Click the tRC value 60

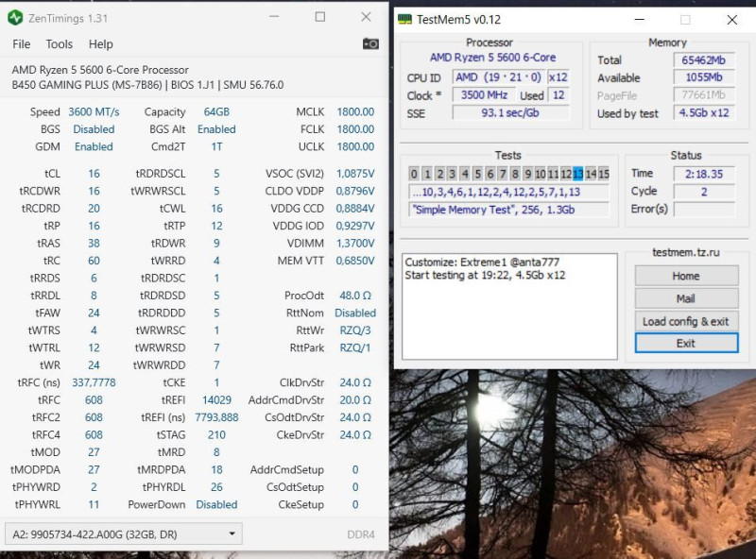(94, 261)
